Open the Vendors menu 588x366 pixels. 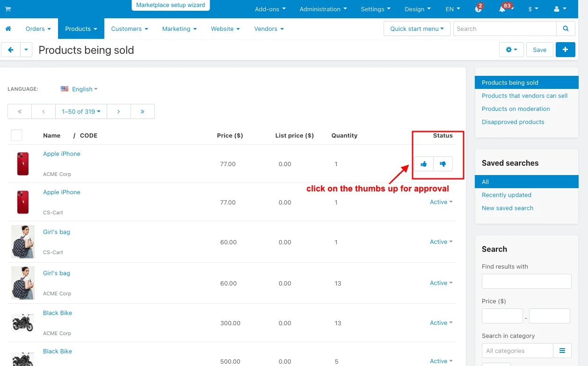tap(269, 29)
